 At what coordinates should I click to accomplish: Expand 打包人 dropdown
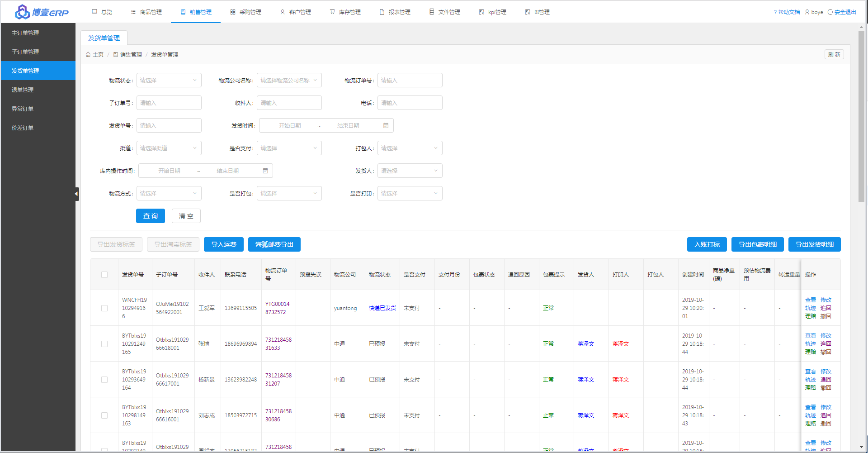tap(410, 148)
